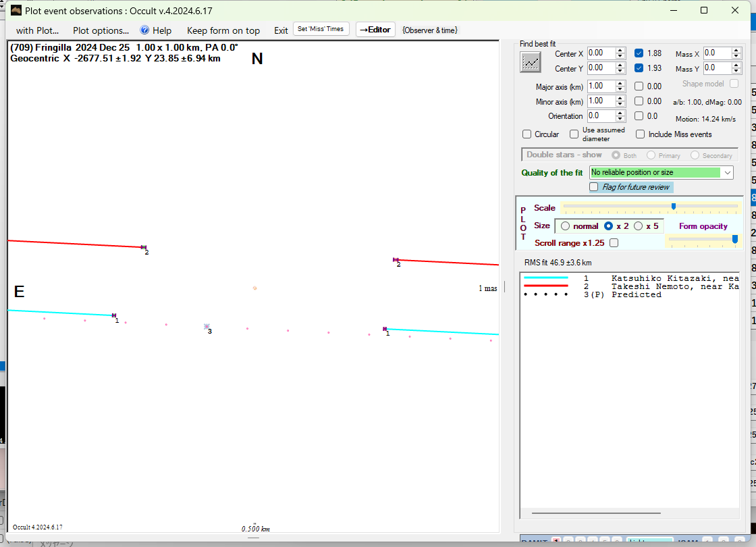Click the Set 'Miss' Times button
The height and width of the screenshot is (547, 756).
tap(321, 29)
